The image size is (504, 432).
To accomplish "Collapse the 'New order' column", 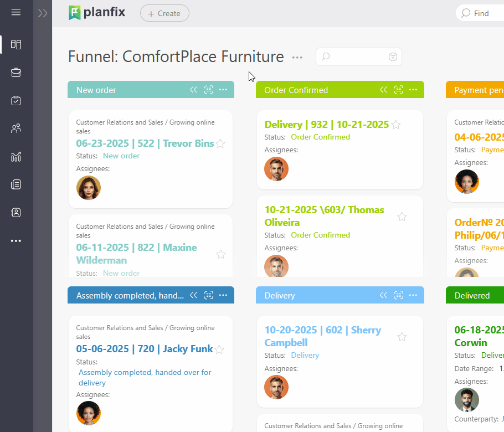I will pos(193,89).
